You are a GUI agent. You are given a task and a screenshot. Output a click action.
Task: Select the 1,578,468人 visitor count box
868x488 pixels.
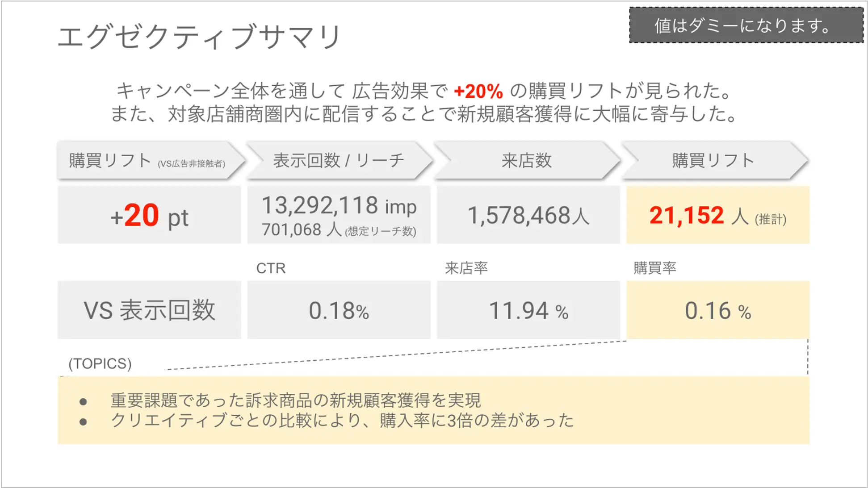tap(528, 216)
